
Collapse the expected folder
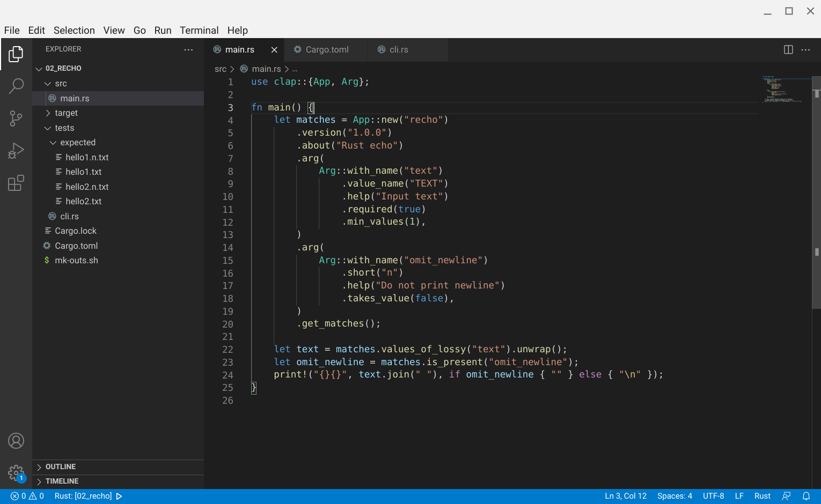click(53, 143)
